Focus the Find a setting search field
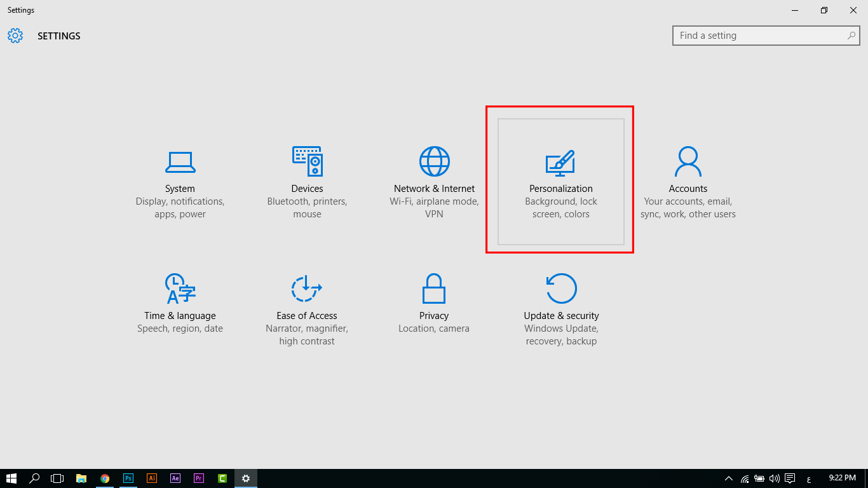868x488 pixels. (x=766, y=36)
